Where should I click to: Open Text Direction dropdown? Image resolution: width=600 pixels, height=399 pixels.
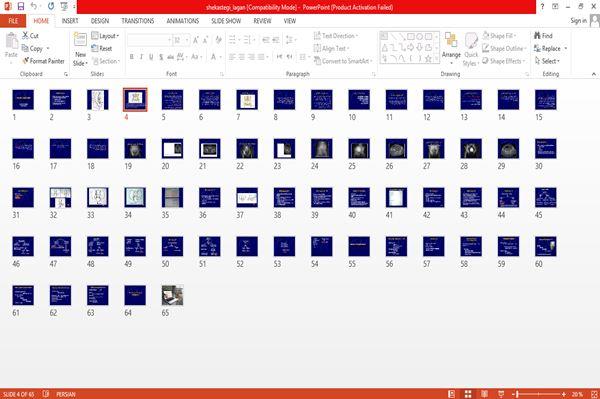click(336, 36)
